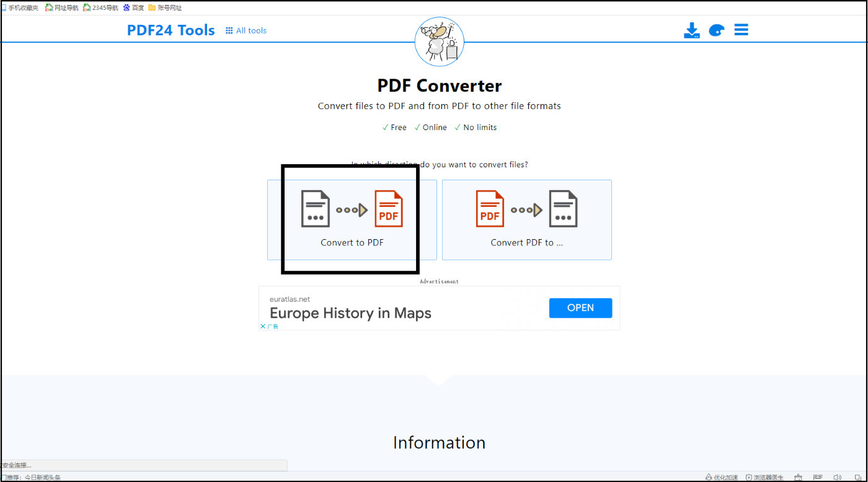Image resolution: width=868 pixels, height=482 pixels.
Task: Open the All tools grid menu
Action: [x=246, y=30]
